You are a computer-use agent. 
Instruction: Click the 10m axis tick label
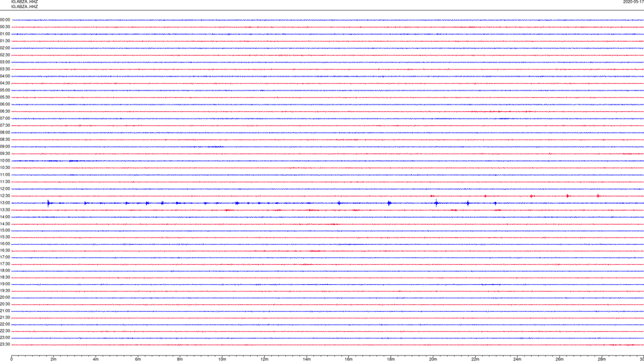pyautogui.click(x=222, y=359)
